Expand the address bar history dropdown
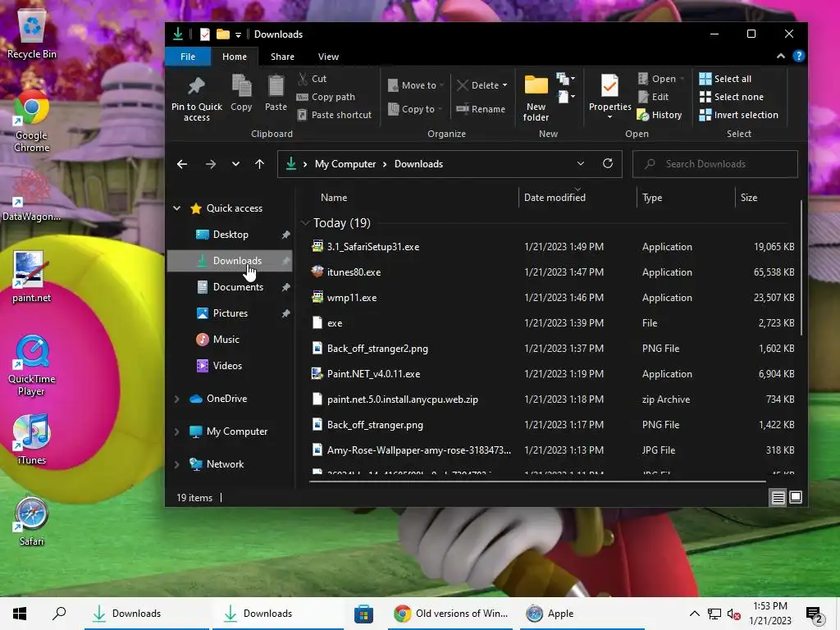Viewport: 840px width, 630px height. [x=581, y=163]
